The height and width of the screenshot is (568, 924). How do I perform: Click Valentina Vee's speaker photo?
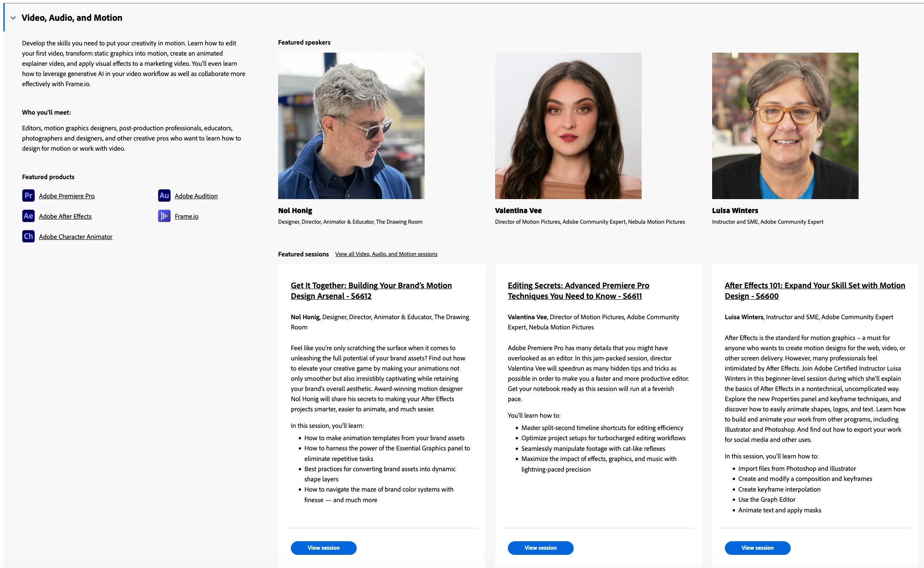pos(568,126)
